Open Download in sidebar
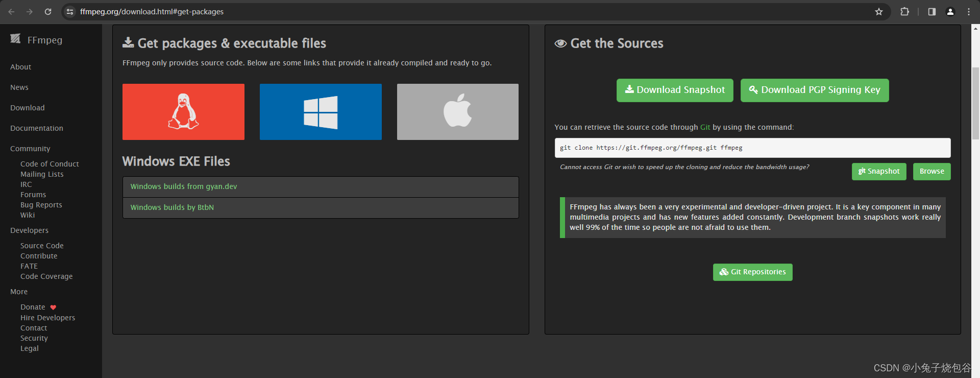 (28, 108)
